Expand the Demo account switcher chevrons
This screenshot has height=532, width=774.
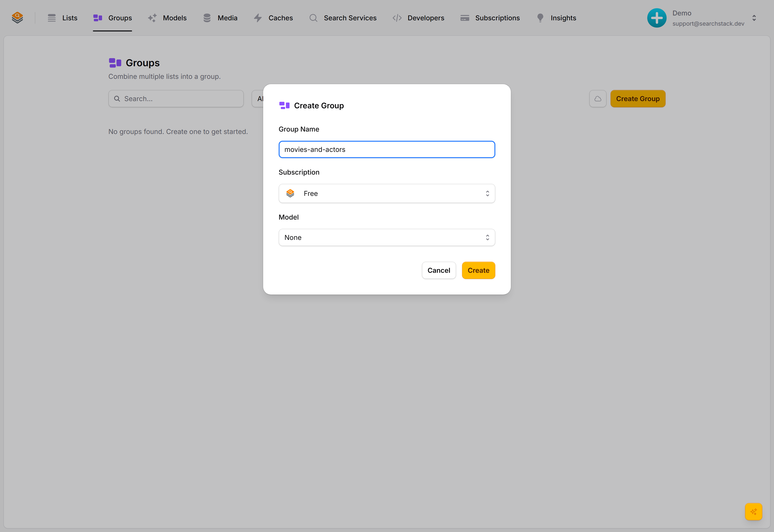tap(754, 18)
